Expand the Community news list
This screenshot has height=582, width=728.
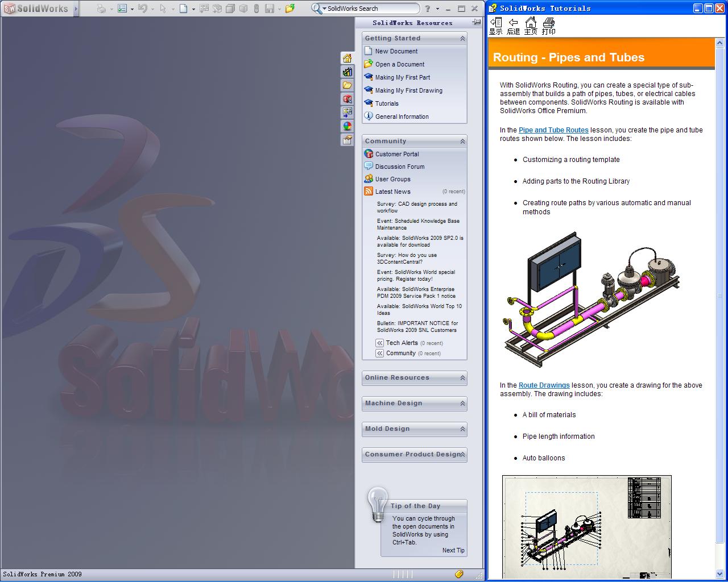coord(379,353)
